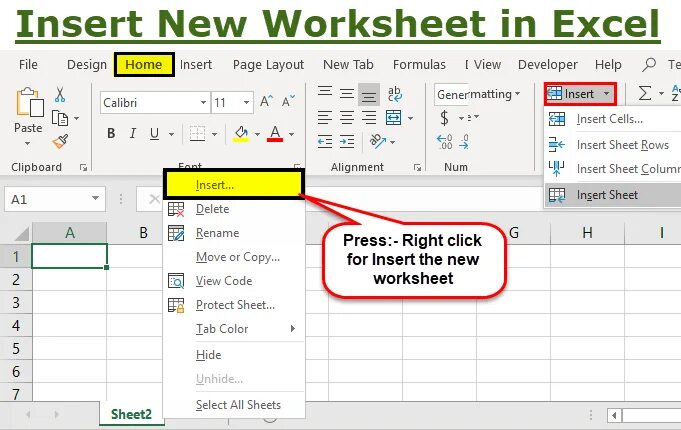681x430 pixels.
Task: Open Clipboard dialog launcher
Action: point(83,168)
